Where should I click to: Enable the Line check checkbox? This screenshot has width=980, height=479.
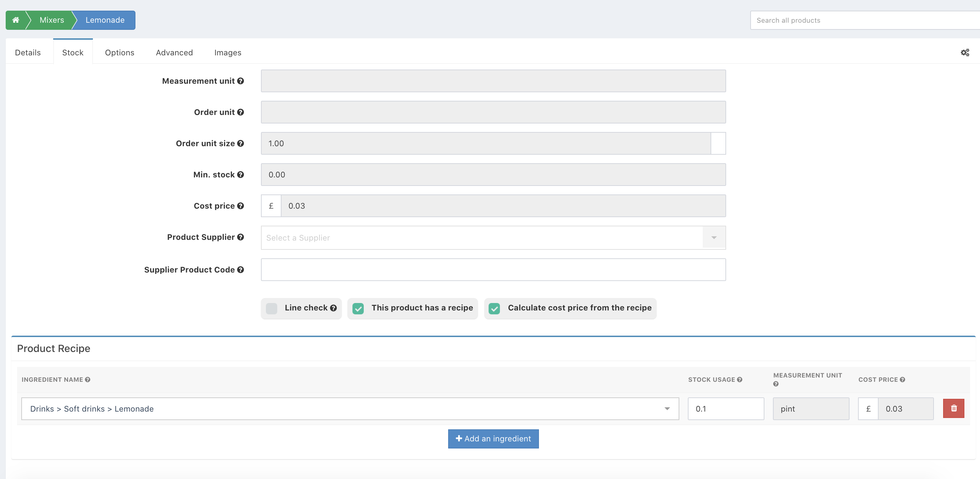(x=272, y=308)
